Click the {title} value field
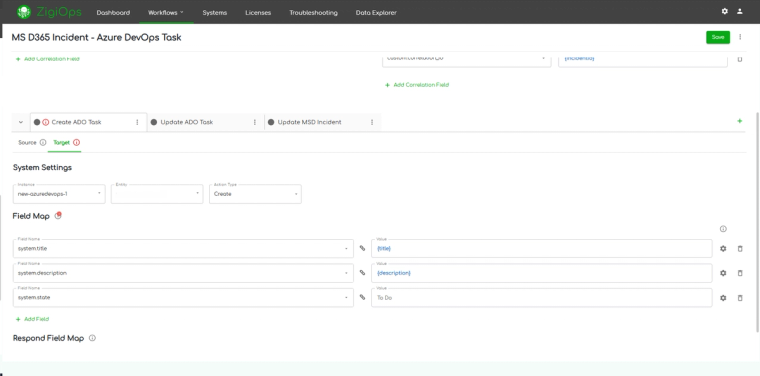The image size is (760, 376). pos(542,249)
